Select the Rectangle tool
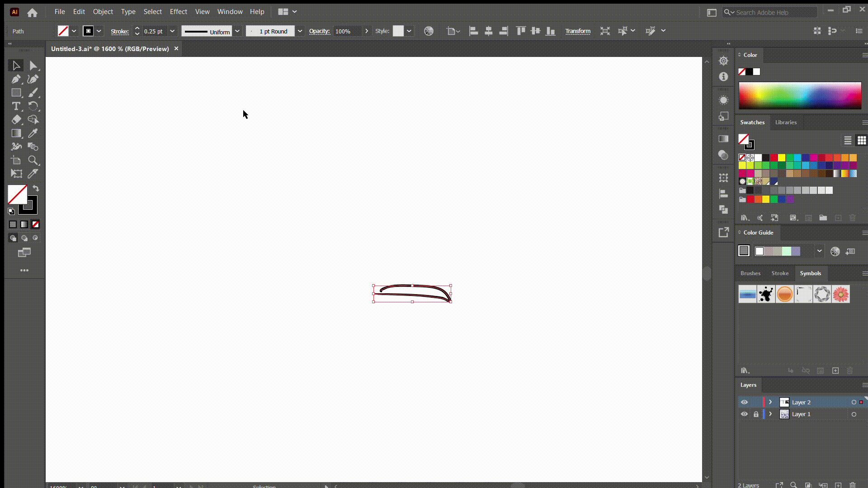This screenshot has height=488, width=868. tap(16, 93)
